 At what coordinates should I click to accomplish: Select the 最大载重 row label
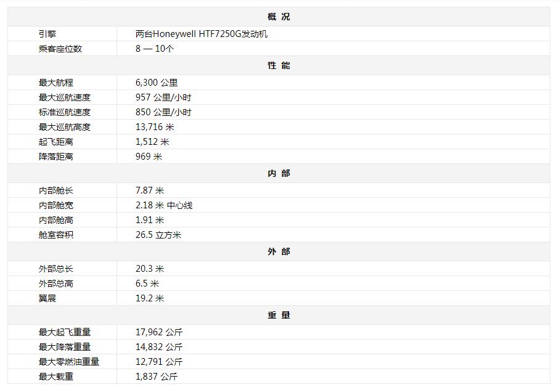tap(55, 377)
